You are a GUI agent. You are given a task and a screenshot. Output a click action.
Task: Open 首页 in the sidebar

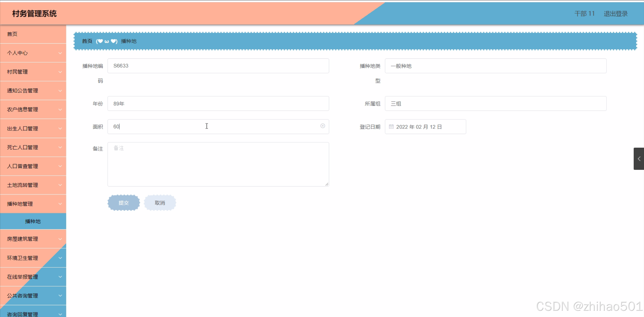coord(12,34)
